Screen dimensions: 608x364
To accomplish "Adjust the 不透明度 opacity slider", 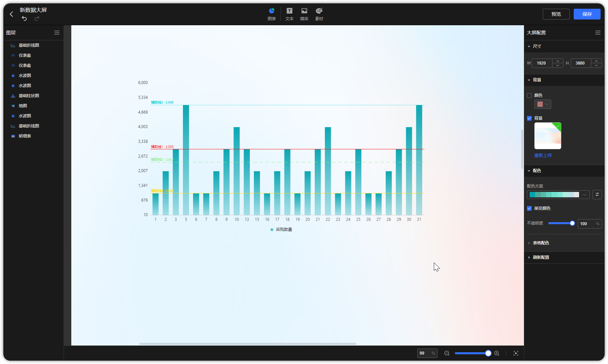I will click(561, 224).
